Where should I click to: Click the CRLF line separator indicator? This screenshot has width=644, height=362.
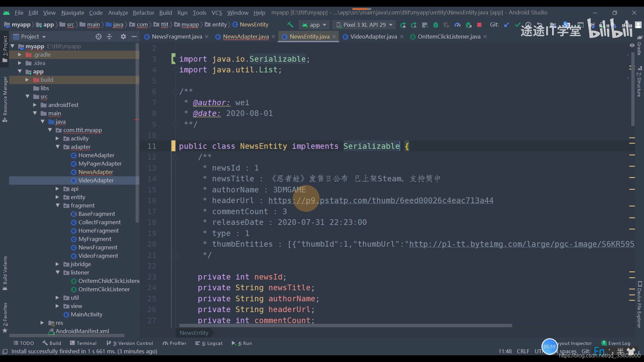click(x=523, y=351)
